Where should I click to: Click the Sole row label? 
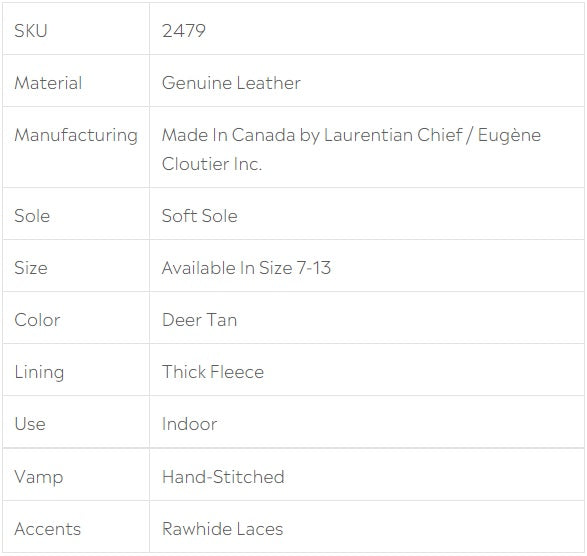32,216
